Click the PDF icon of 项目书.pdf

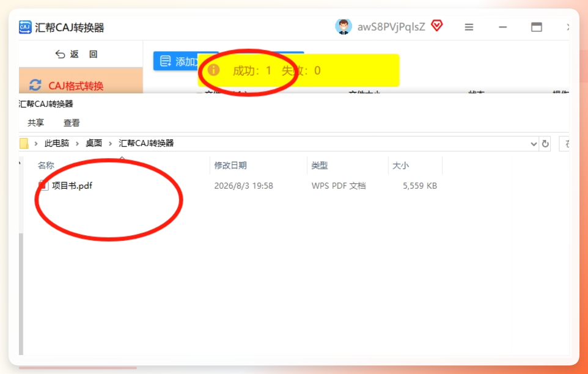pyautogui.click(x=43, y=185)
